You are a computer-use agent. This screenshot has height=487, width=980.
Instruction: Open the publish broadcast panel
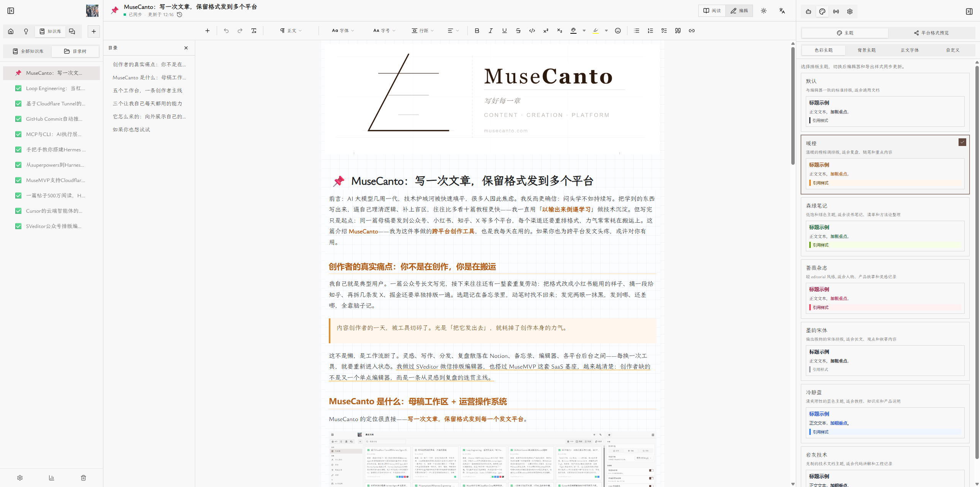click(836, 11)
